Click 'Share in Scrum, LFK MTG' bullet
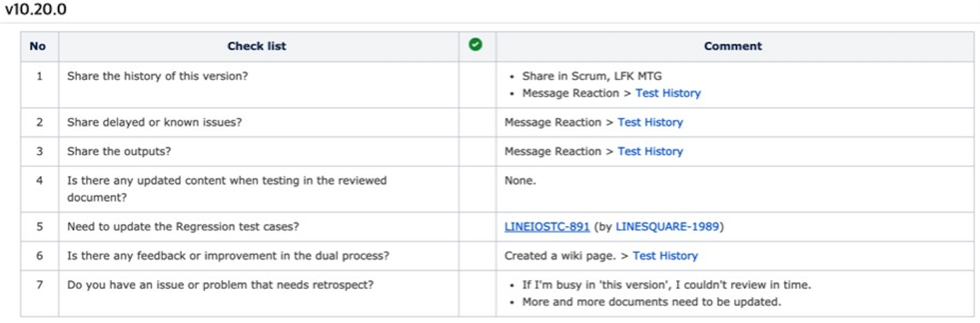The height and width of the screenshot is (323, 980). pyautogui.click(x=592, y=76)
